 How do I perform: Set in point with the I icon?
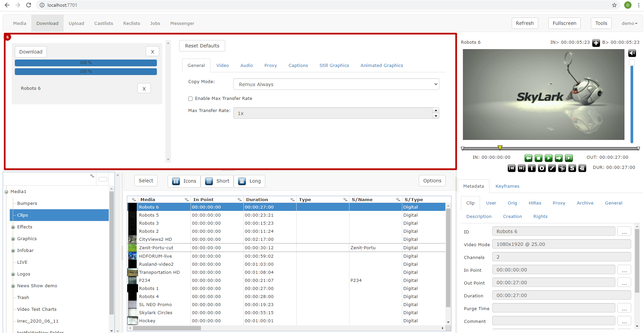click(x=532, y=168)
